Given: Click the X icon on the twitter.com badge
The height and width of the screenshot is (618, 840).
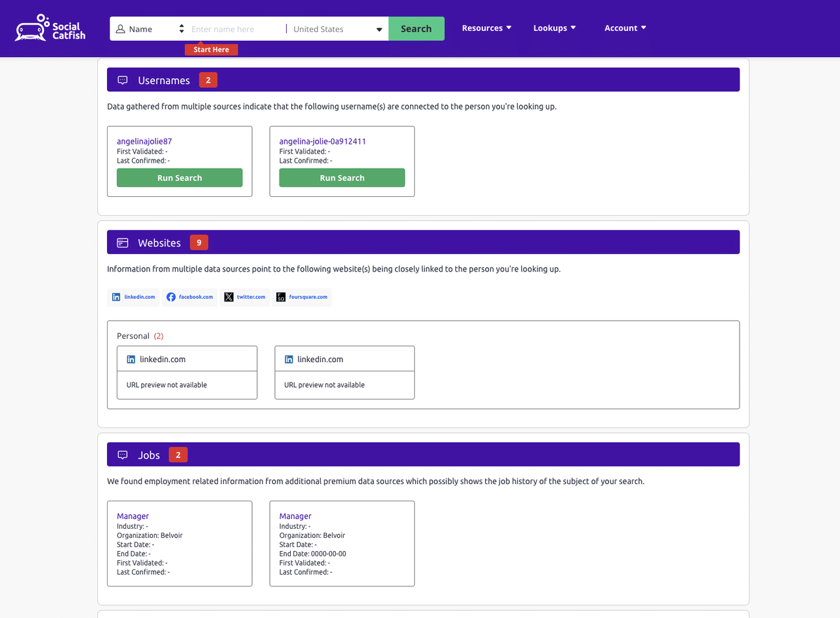Looking at the screenshot, I should click(228, 297).
